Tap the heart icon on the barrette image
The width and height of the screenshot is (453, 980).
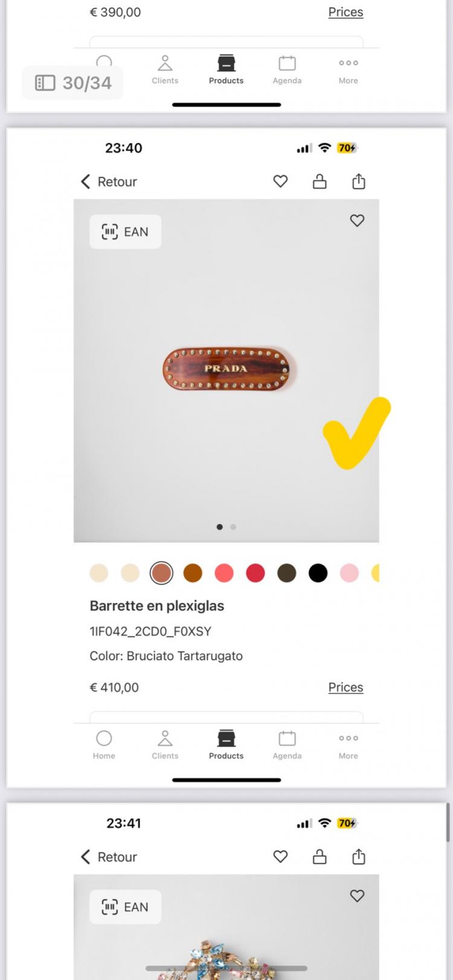[x=357, y=221]
